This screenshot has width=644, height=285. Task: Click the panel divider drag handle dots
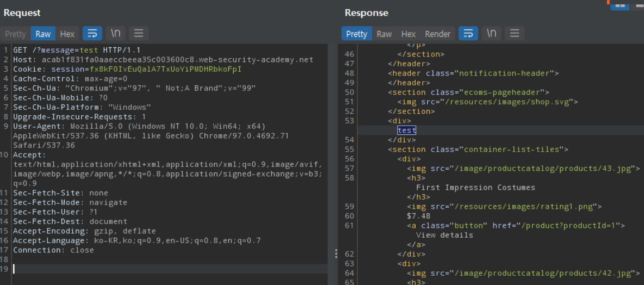click(x=336, y=253)
